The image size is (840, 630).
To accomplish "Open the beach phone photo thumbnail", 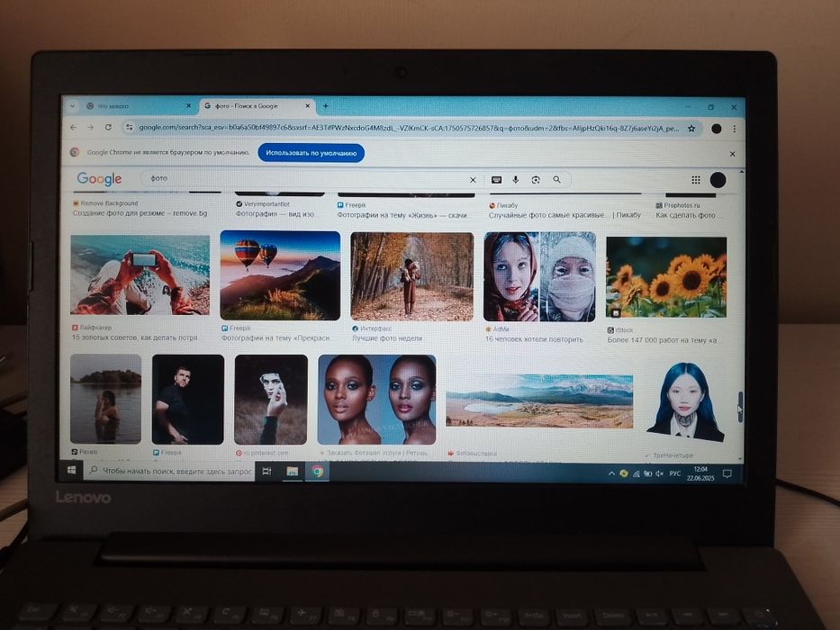I will pos(140,274).
